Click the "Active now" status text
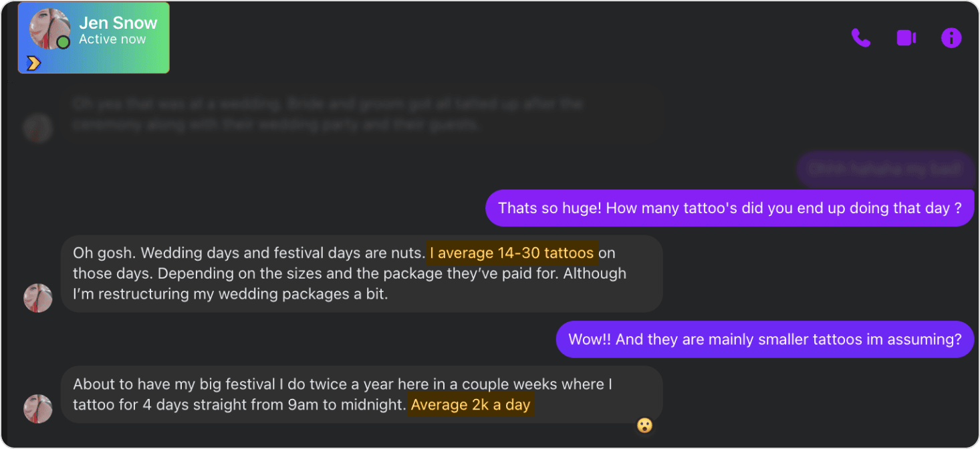Screen dimensions: 980x449 pos(112,39)
